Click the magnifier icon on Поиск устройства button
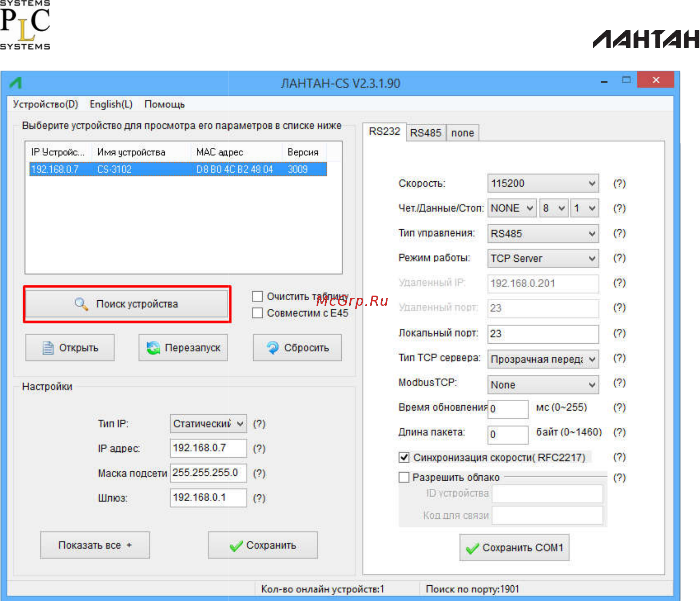 click(81, 304)
